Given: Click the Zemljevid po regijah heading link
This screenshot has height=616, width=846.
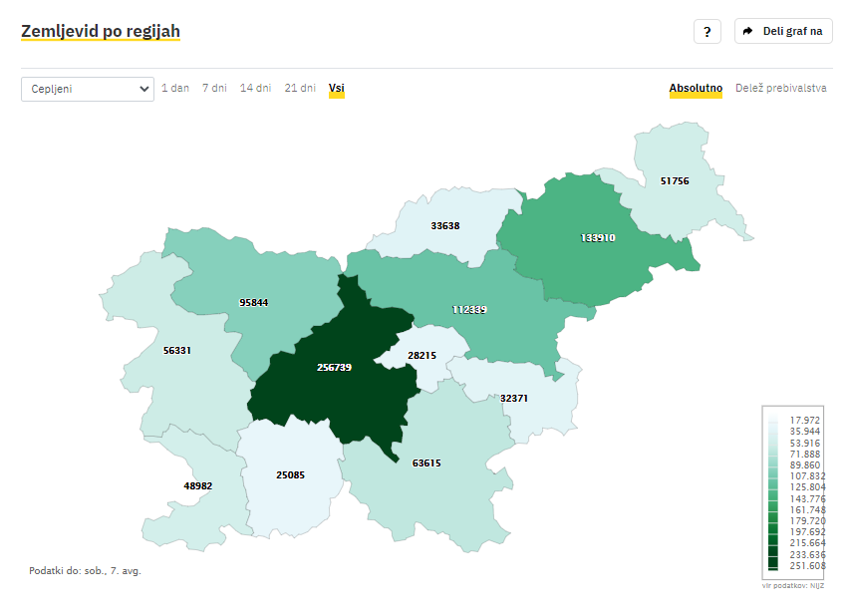Looking at the screenshot, I should [100, 31].
